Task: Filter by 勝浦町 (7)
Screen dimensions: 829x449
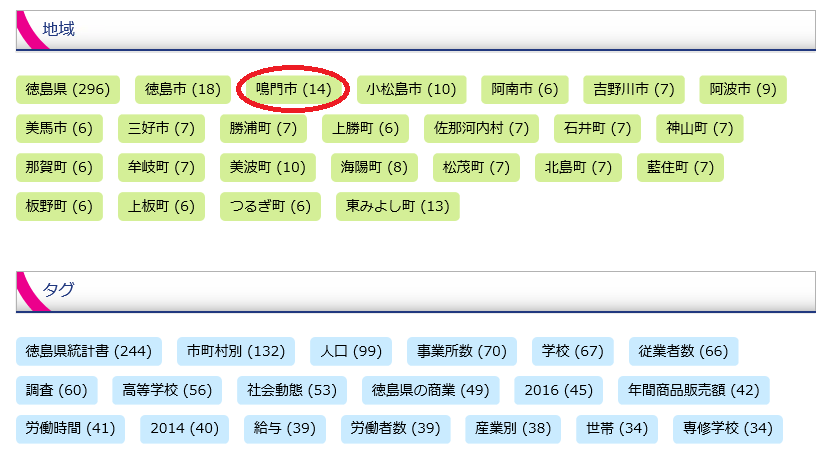Action: 263,129
